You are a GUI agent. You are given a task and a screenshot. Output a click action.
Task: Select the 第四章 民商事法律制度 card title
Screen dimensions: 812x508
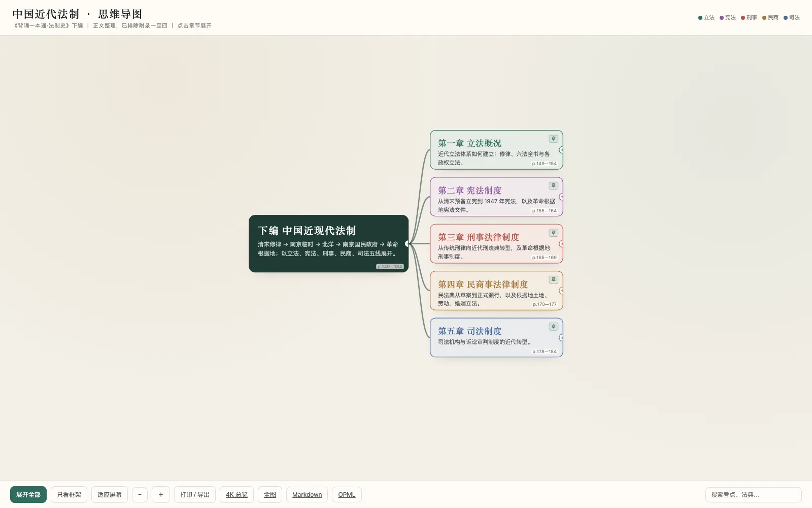(x=483, y=284)
